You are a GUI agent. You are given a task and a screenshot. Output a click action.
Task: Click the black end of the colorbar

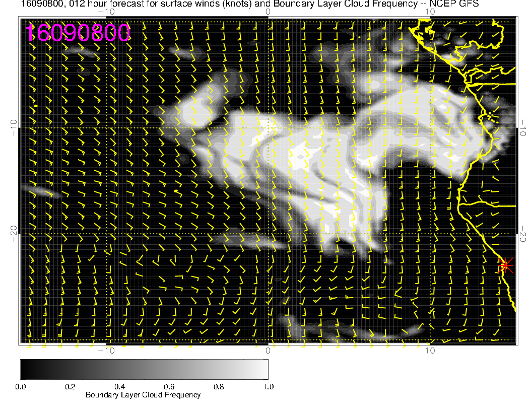pos(24,369)
